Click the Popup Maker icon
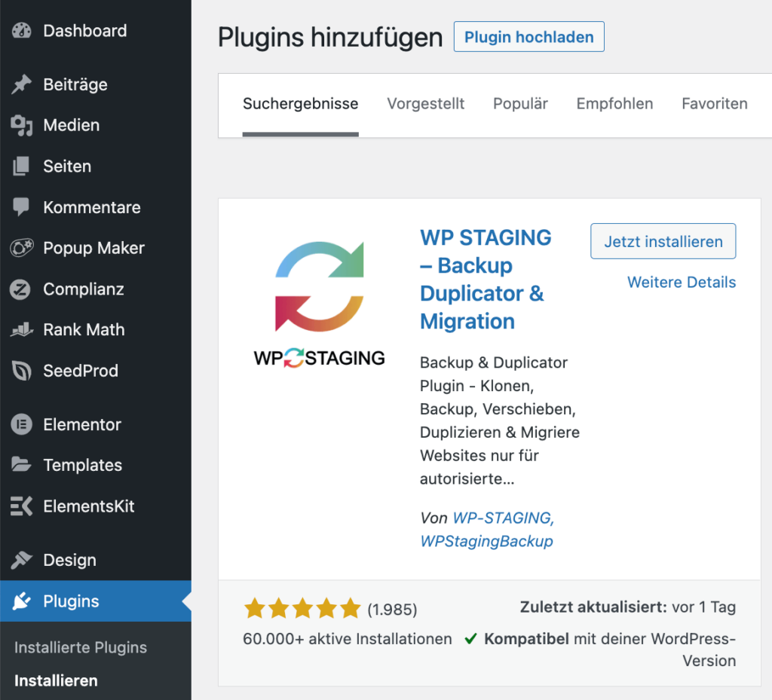Image resolution: width=772 pixels, height=700 pixels. (x=21, y=248)
